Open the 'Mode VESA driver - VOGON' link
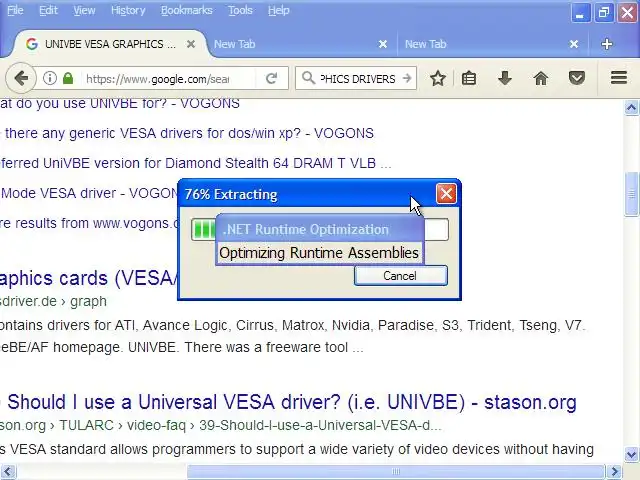This screenshot has width=640, height=480. coord(89,193)
